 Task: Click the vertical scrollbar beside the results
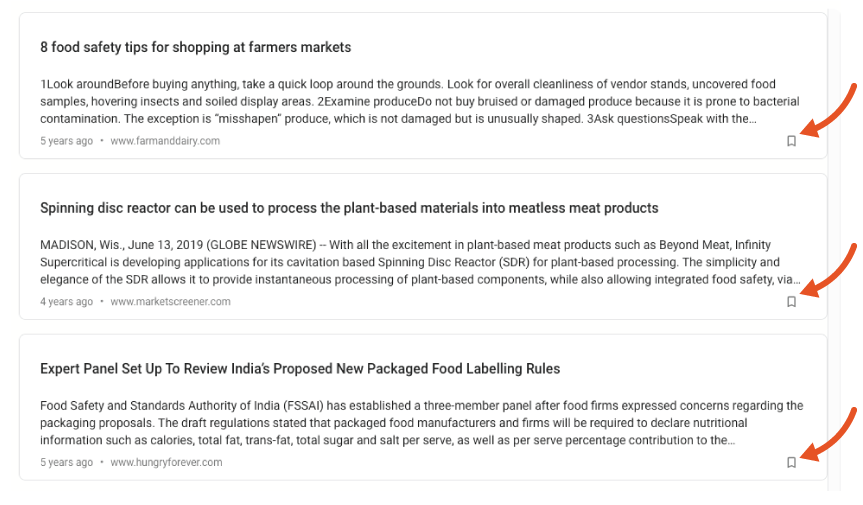[x=834, y=250]
